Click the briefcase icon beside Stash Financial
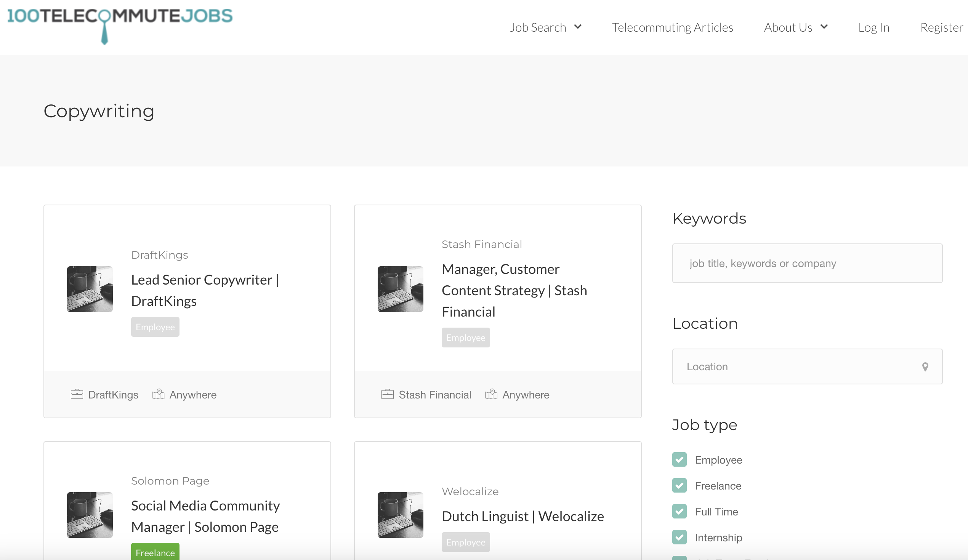This screenshot has width=968, height=560. [387, 394]
